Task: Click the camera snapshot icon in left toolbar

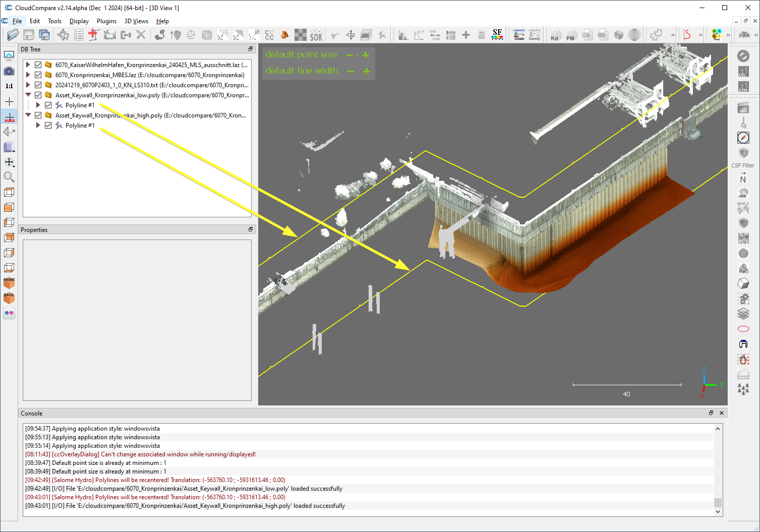Action: click(x=9, y=71)
